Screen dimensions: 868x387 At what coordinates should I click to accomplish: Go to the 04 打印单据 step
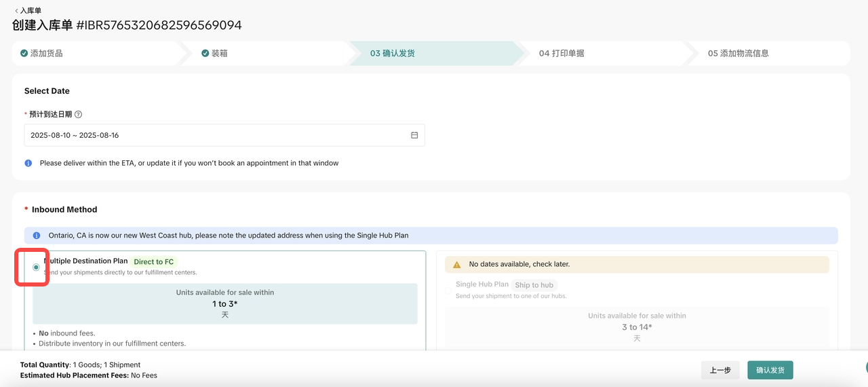561,53
